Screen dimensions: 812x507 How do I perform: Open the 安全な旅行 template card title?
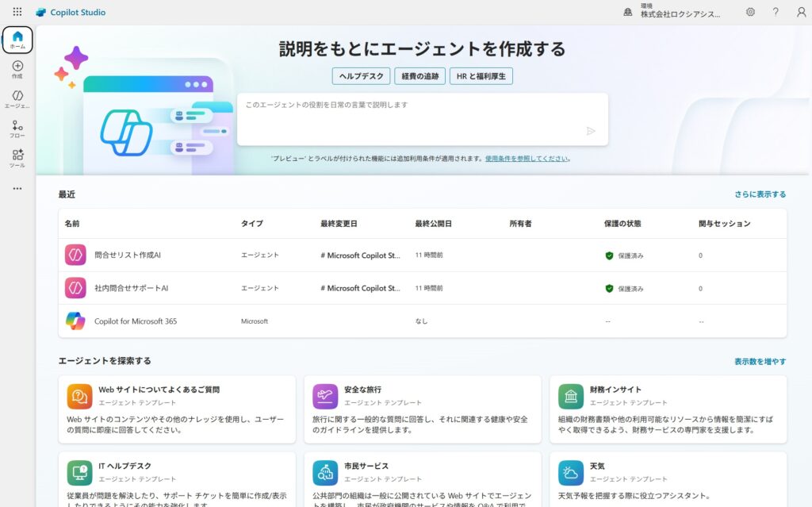click(362, 390)
